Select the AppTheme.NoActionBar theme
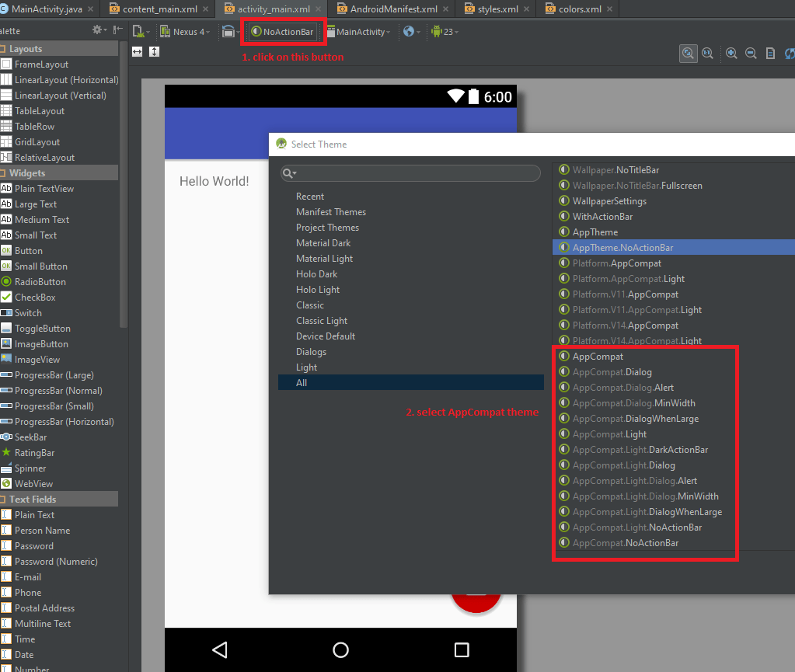795x672 pixels. (674, 247)
